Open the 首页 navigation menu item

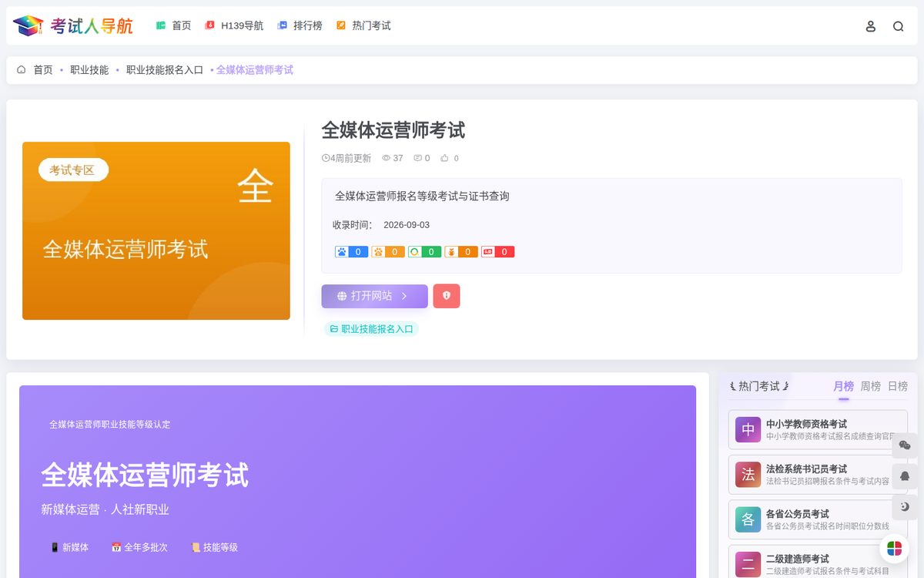point(173,25)
